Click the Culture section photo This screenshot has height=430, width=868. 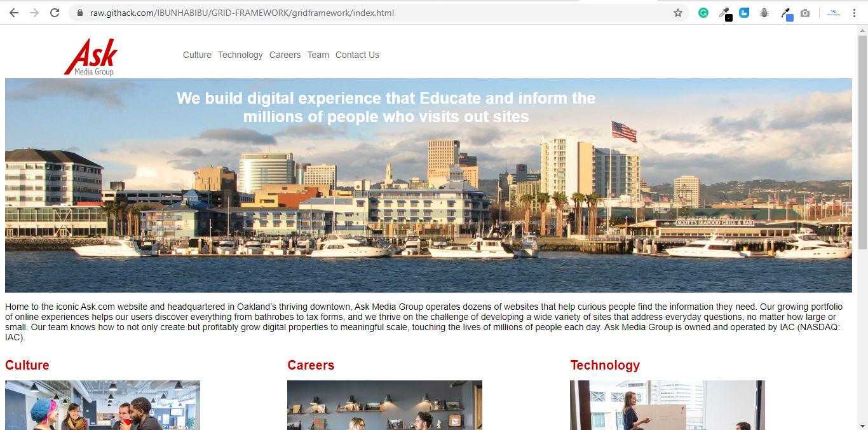click(x=102, y=405)
